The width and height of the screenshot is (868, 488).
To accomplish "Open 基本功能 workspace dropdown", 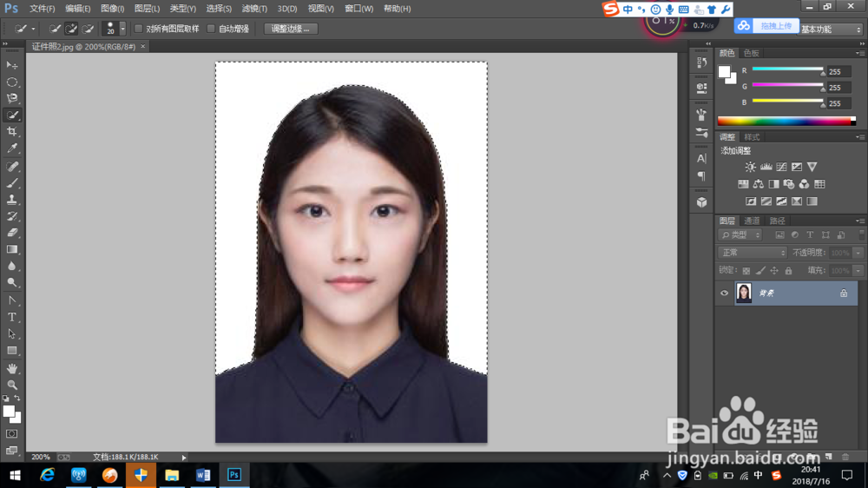I will [831, 29].
